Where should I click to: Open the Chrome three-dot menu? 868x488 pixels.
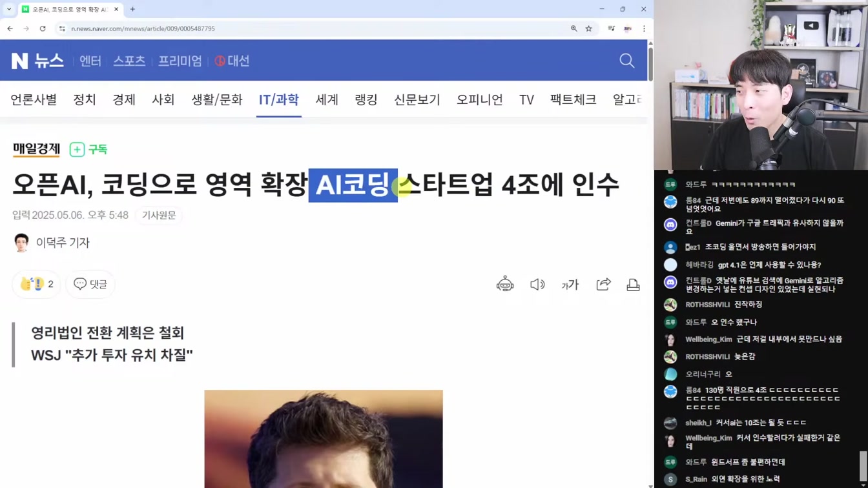coord(644,28)
